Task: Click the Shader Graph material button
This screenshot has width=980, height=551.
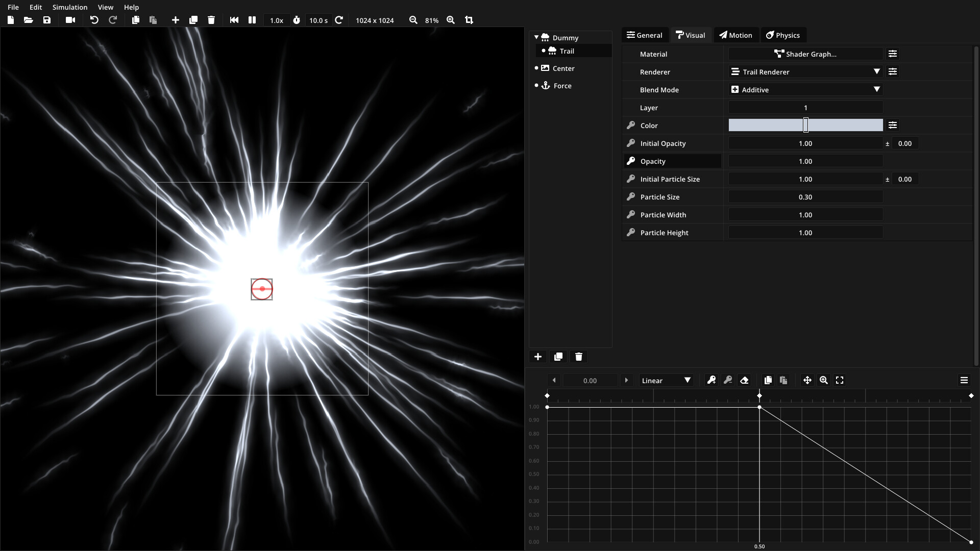Action: pyautogui.click(x=805, y=54)
